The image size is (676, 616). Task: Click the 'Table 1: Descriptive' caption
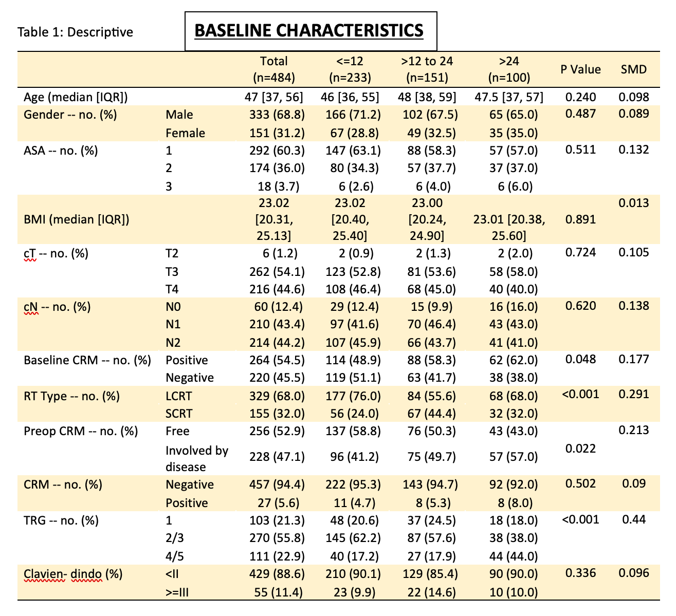click(x=75, y=32)
